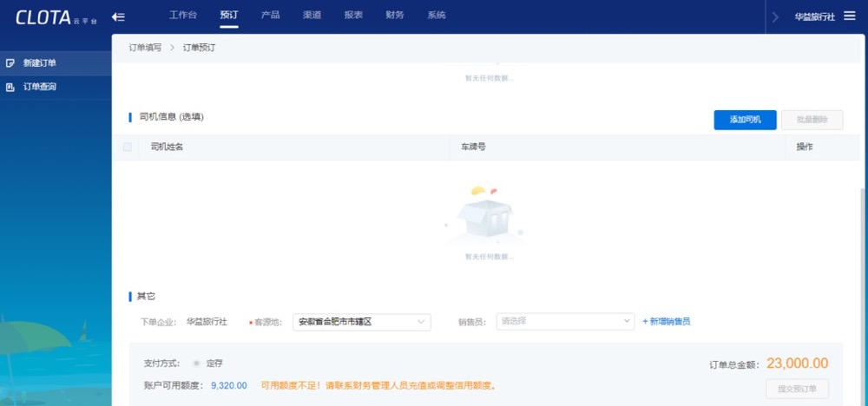Screen dimensions: 868x406
Task: Collapse the sidebar with arrow icon
Action: (118, 16)
